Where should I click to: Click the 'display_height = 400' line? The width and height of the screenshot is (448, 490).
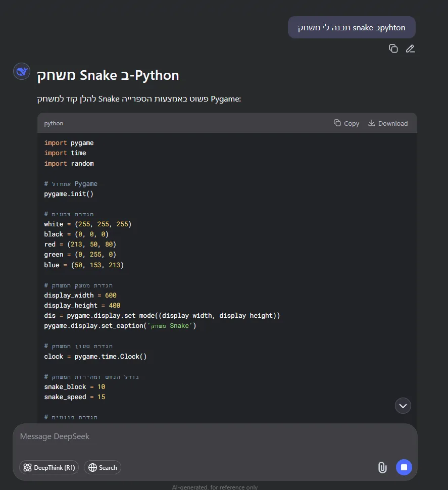click(82, 306)
